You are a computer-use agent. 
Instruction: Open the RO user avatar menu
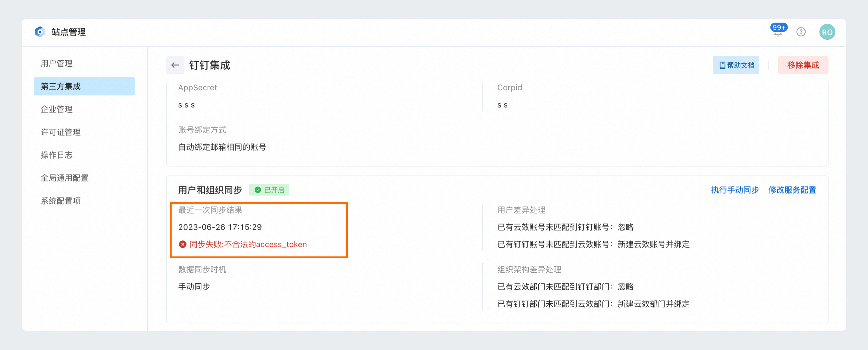(827, 32)
